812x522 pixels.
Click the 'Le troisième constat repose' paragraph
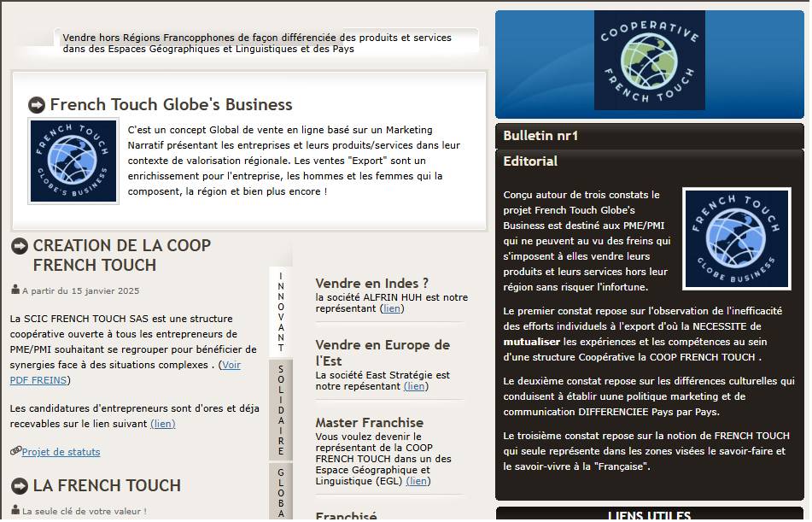coord(646,451)
